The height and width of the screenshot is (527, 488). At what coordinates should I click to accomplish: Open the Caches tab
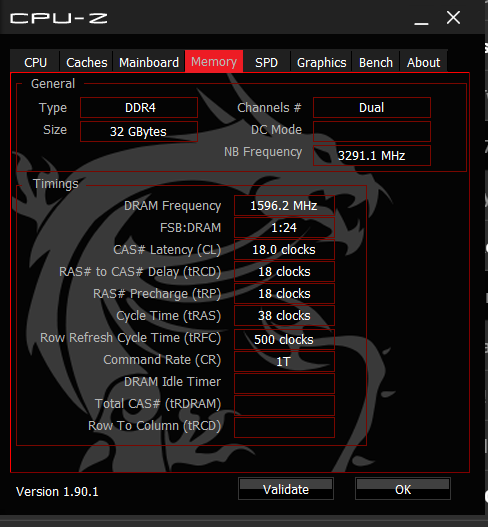[x=87, y=62]
